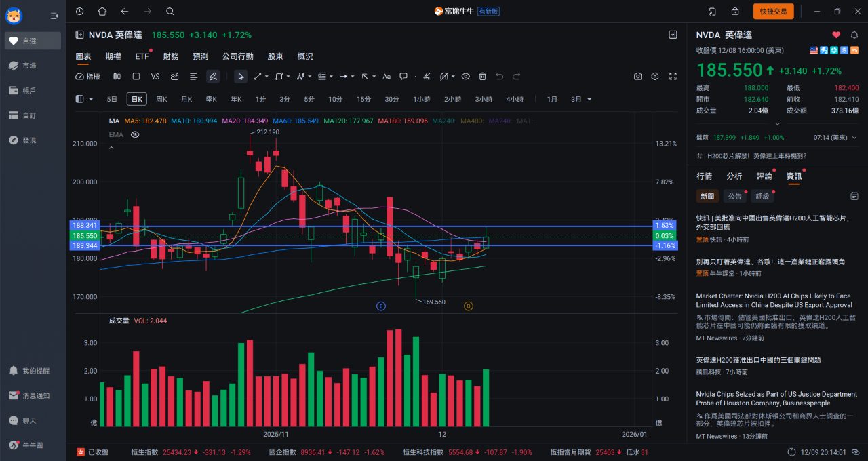The height and width of the screenshot is (461, 868).
Task: Expand Fibonacci lines tool dropdown arrow
Action: (x=332, y=77)
